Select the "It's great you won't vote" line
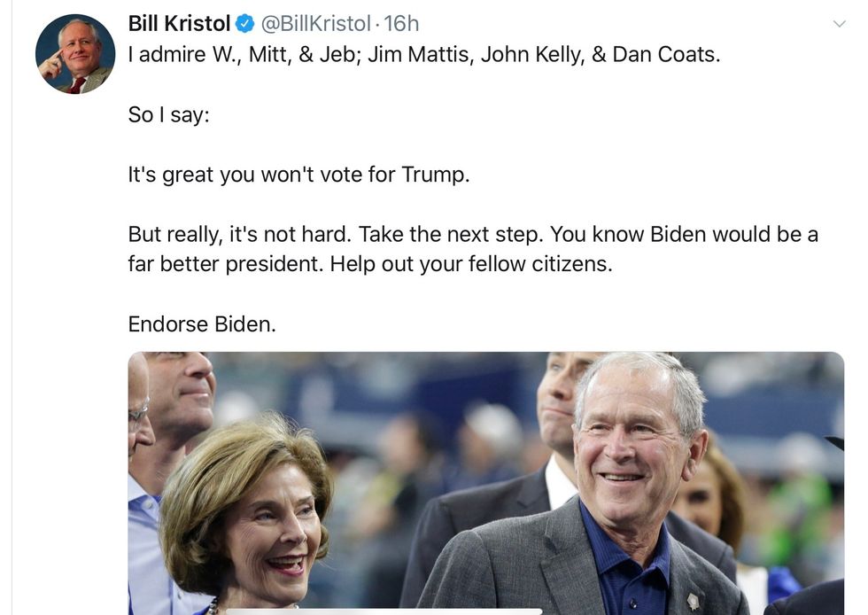The height and width of the screenshot is (615, 868). [x=298, y=175]
